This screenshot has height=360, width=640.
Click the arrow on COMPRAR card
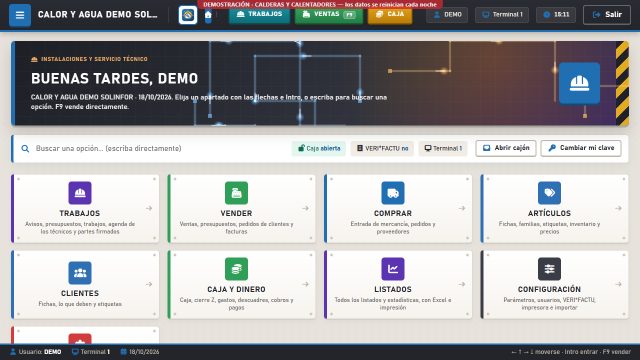coord(462,209)
